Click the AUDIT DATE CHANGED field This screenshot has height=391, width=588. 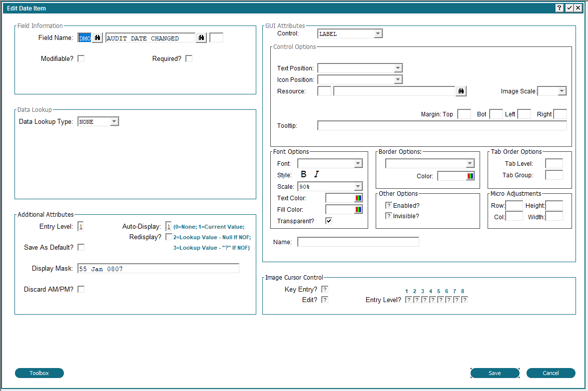(x=151, y=38)
